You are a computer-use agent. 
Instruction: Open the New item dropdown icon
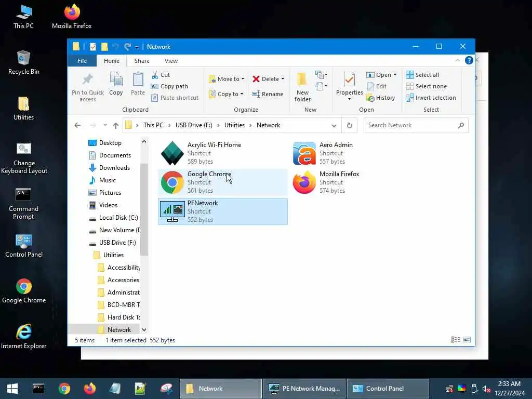pos(321,74)
